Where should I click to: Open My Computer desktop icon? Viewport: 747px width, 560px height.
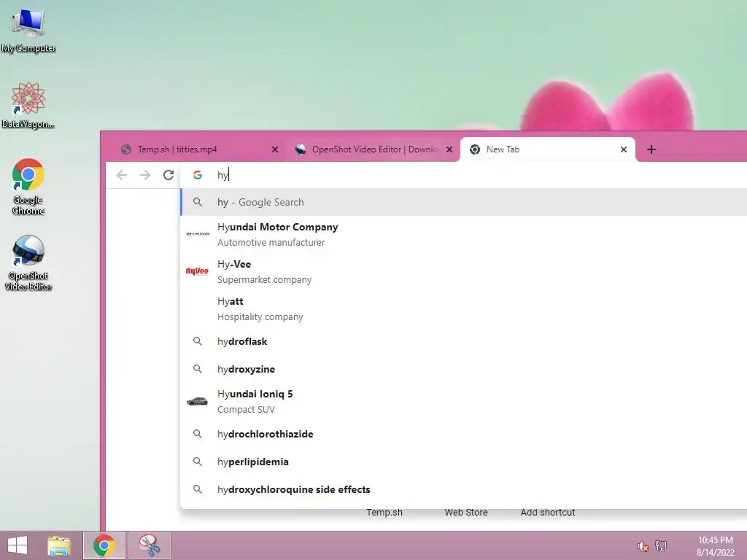[x=28, y=31]
